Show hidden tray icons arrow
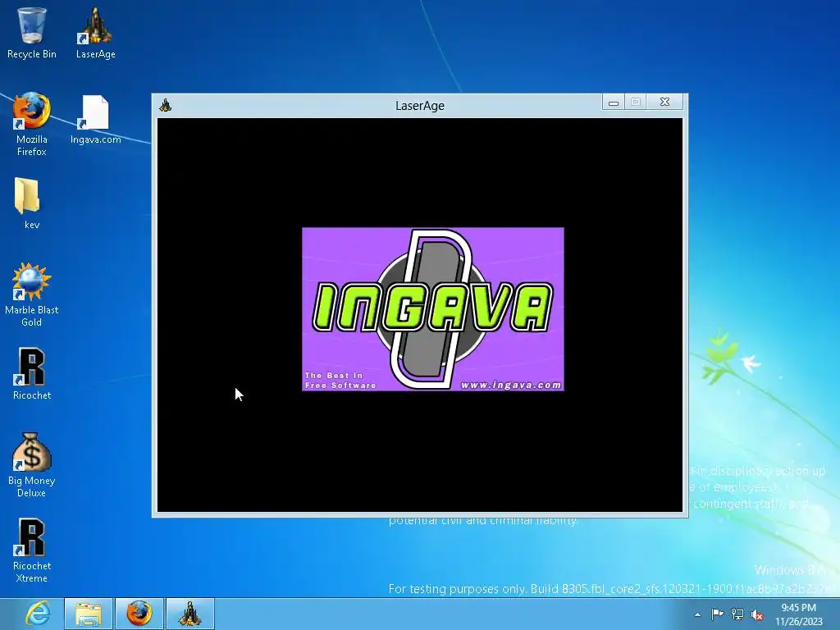Screen dimensions: 840x630 coord(697,614)
